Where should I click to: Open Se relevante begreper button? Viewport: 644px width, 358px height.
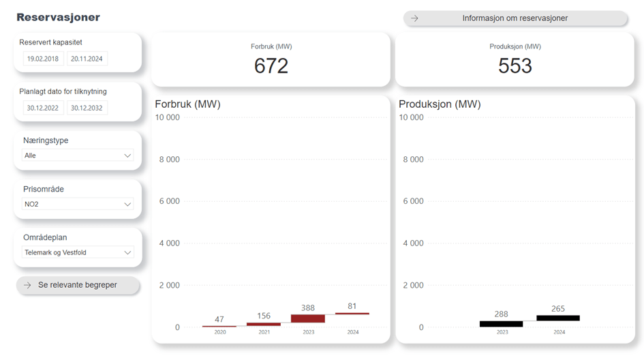click(x=78, y=285)
